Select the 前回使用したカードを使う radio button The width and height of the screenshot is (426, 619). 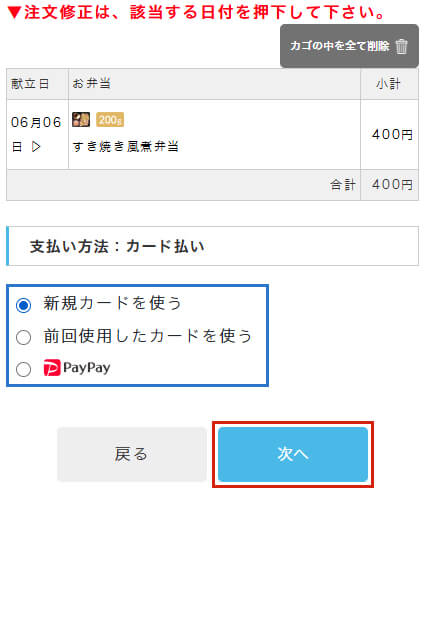tap(24, 338)
